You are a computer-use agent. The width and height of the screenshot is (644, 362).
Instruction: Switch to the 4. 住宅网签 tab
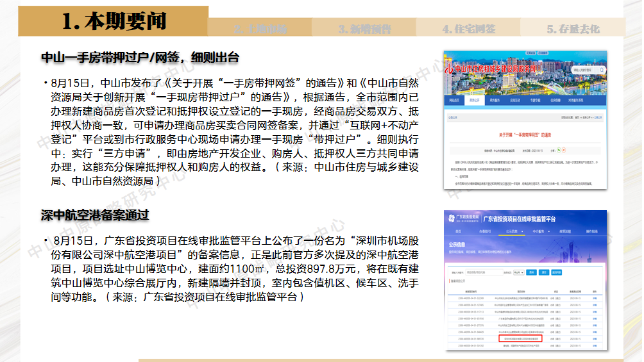468,29
